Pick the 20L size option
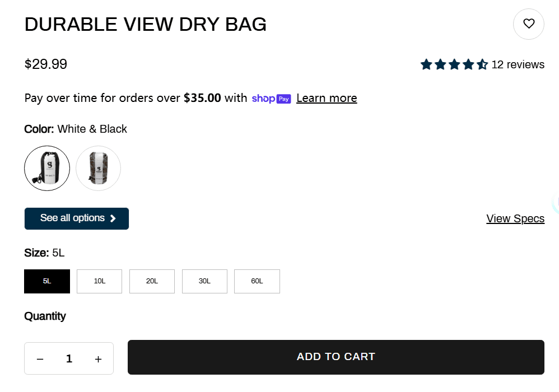This screenshot has height=392, width=559. pos(152,281)
